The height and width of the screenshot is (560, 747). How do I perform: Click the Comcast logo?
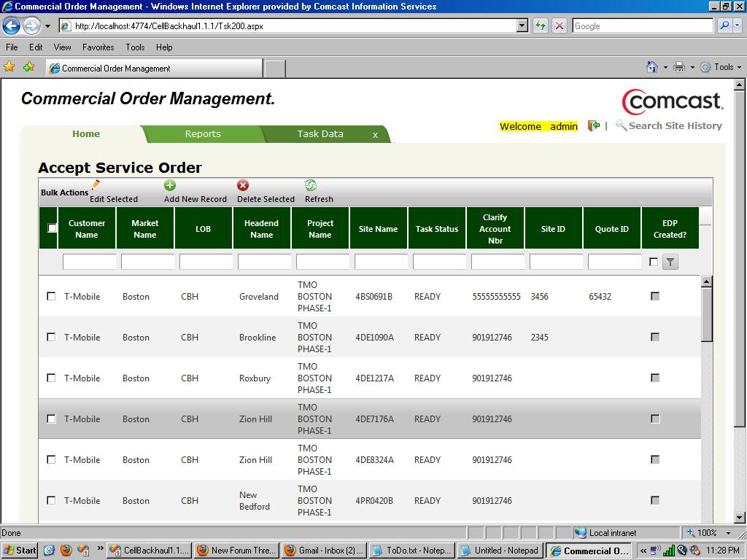(x=673, y=101)
